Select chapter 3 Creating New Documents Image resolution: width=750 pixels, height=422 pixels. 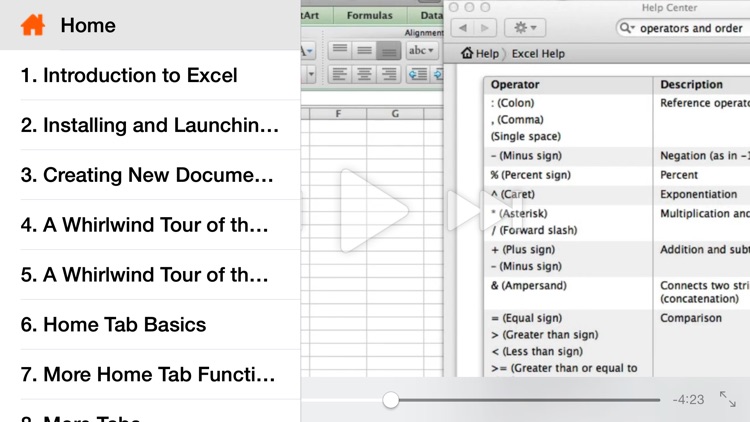tap(150, 175)
